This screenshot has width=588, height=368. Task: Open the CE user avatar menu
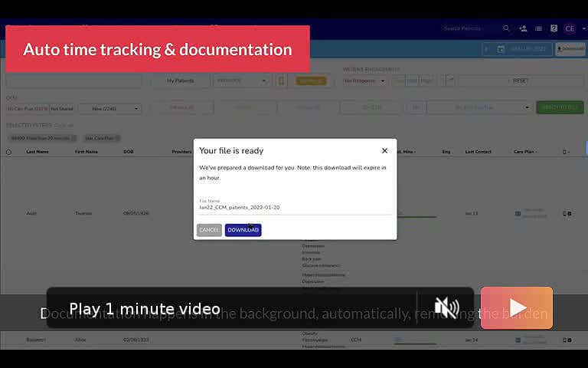pos(570,28)
